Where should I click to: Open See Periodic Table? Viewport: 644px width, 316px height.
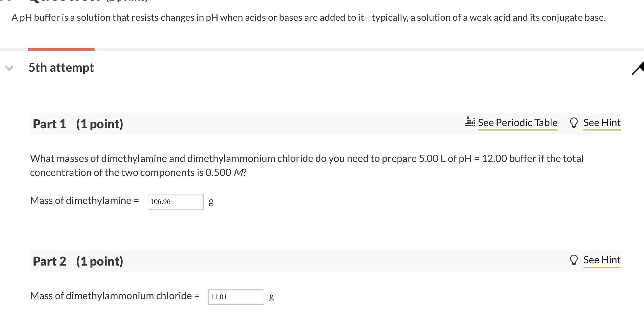pyautogui.click(x=517, y=122)
